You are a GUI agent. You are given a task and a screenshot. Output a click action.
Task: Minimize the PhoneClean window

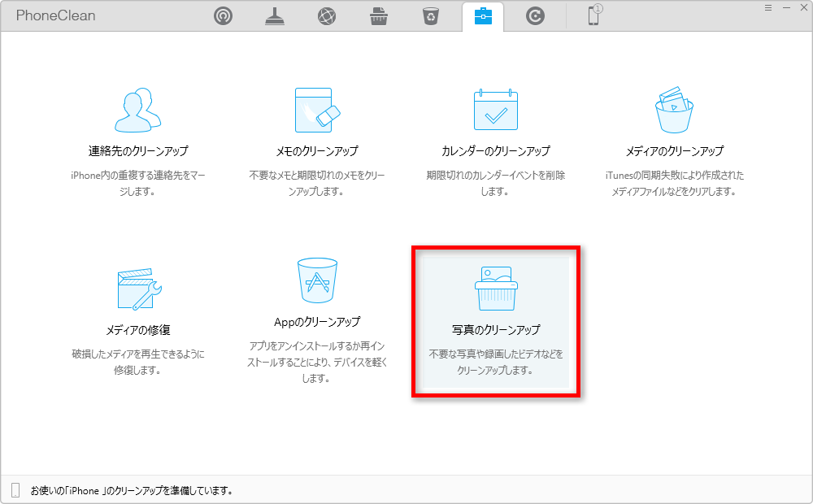(x=786, y=8)
